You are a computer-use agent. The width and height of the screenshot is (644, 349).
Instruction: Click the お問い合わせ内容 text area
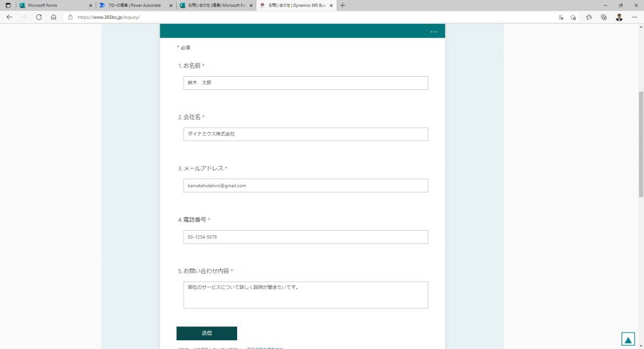pyautogui.click(x=305, y=295)
